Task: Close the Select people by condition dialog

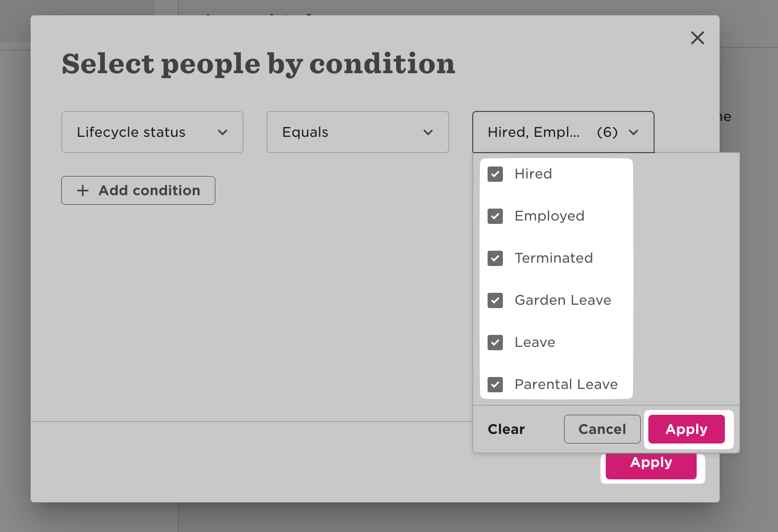Action: pos(697,38)
